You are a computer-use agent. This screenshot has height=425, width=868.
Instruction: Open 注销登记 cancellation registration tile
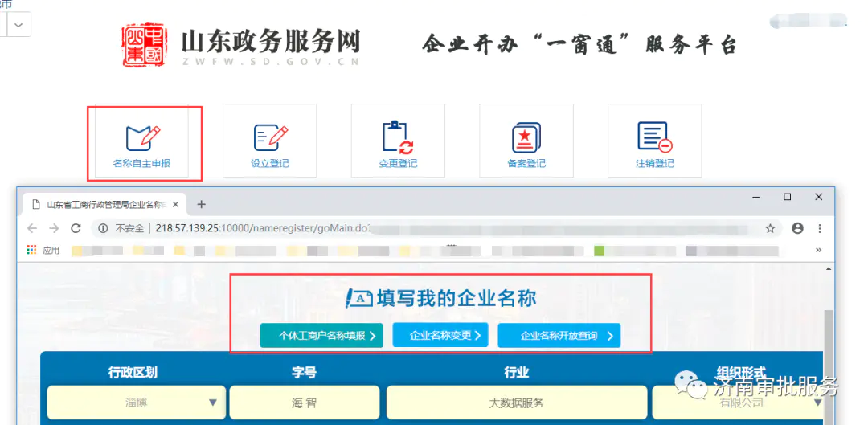pyautogui.click(x=655, y=141)
